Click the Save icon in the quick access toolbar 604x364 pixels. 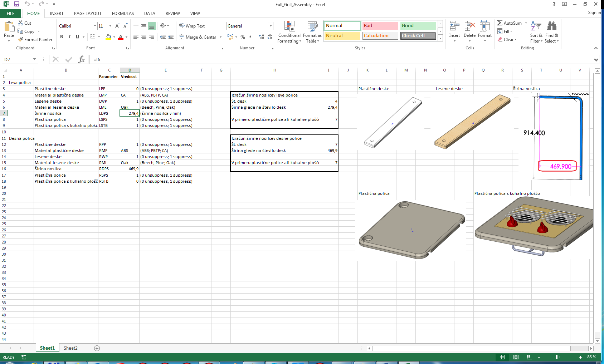(x=17, y=4)
